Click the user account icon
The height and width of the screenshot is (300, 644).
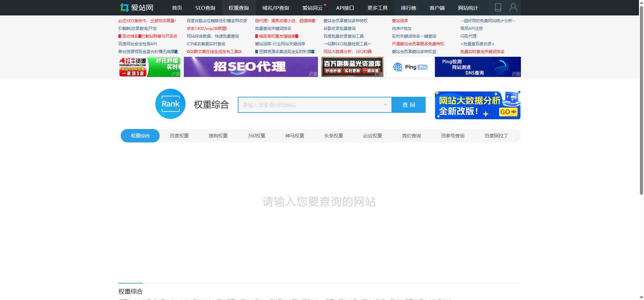513,7
